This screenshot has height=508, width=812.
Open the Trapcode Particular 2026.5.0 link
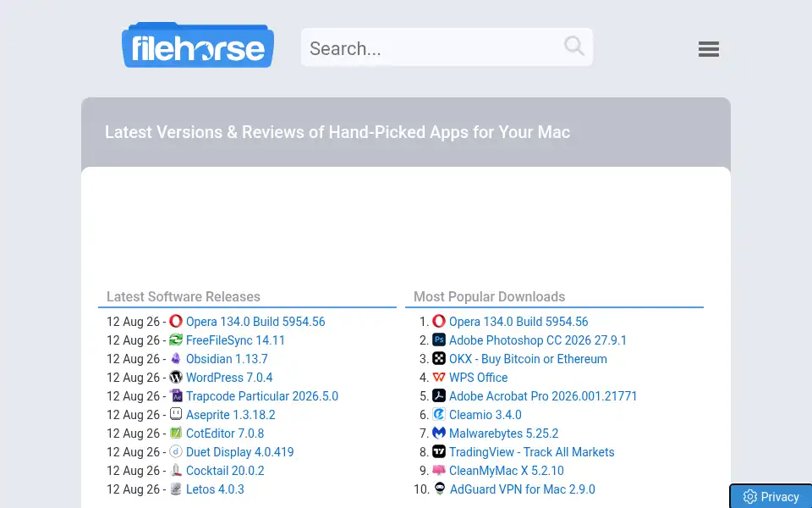pyautogui.click(x=262, y=396)
